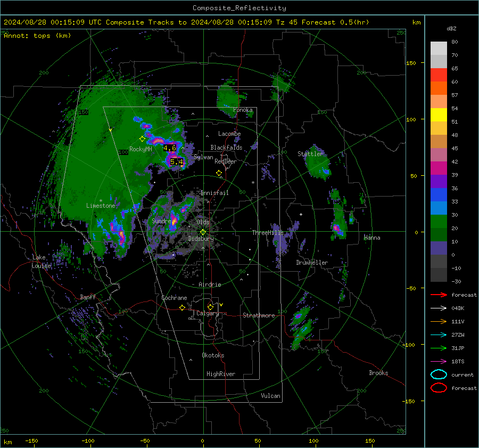Click the Hanna label
This screenshot has width=479, height=448.
pyautogui.click(x=372, y=238)
